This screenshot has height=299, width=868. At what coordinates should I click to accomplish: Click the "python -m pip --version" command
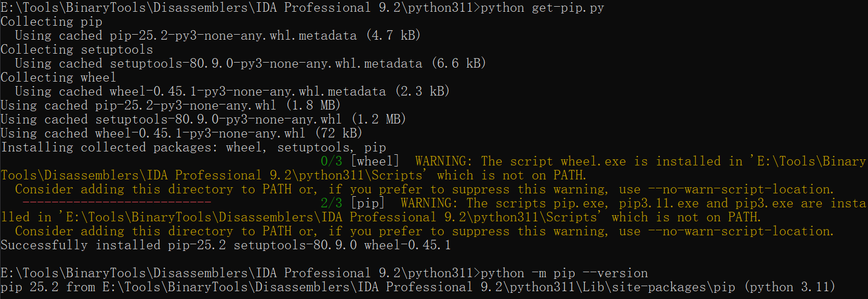564,273
